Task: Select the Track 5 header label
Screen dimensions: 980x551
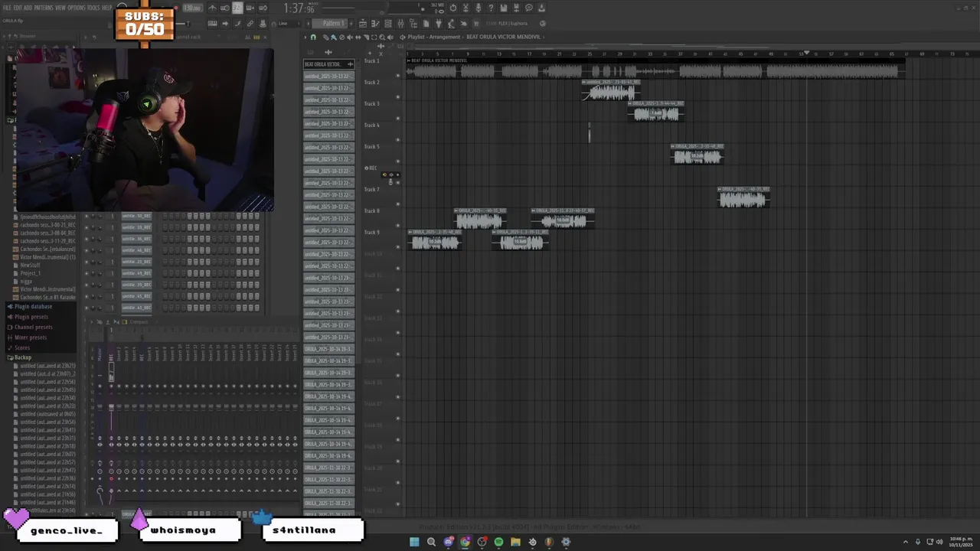Action: [x=371, y=146]
